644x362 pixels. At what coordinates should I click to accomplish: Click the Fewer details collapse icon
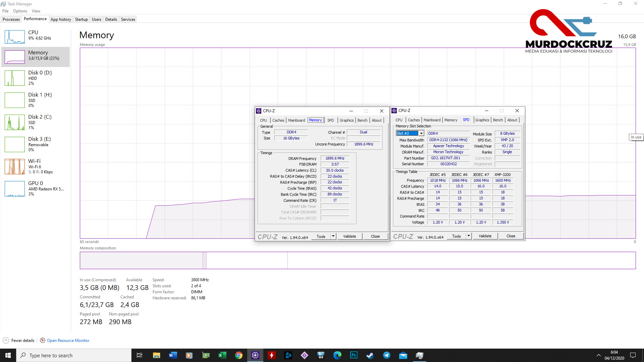click(x=6, y=341)
